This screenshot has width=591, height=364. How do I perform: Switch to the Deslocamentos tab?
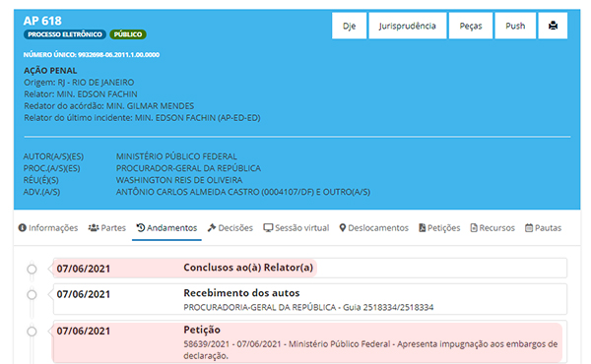(374, 227)
